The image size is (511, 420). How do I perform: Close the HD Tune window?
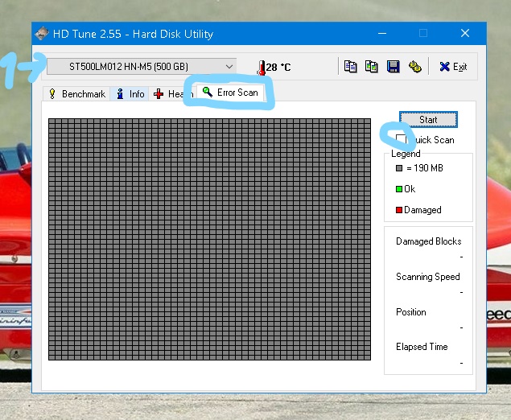point(465,33)
